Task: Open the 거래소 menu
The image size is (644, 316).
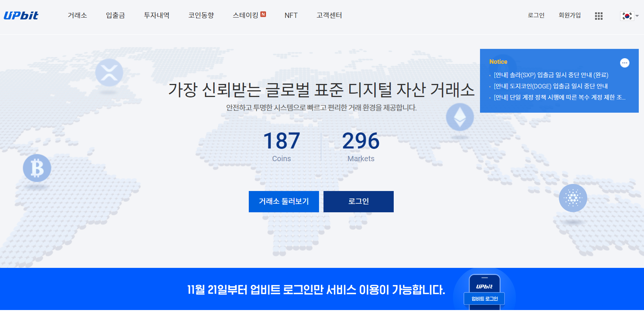Action: [x=77, y=15]
